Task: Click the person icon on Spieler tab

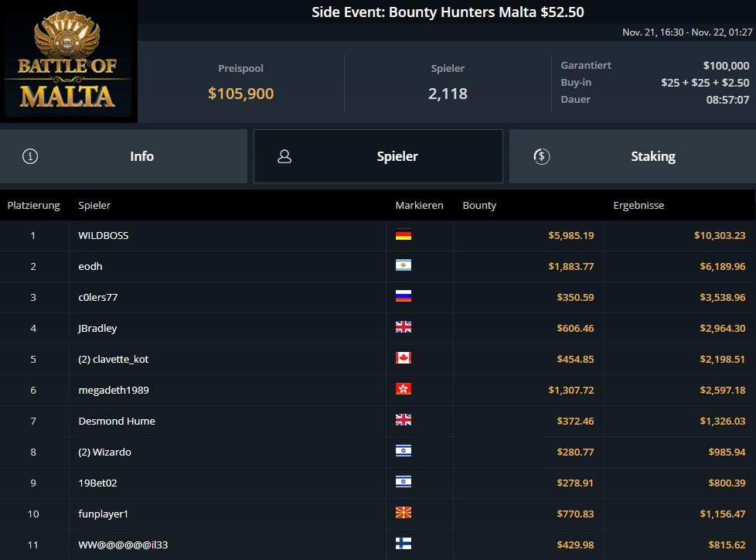Action: pyautogui.click(x=284, y=156)
